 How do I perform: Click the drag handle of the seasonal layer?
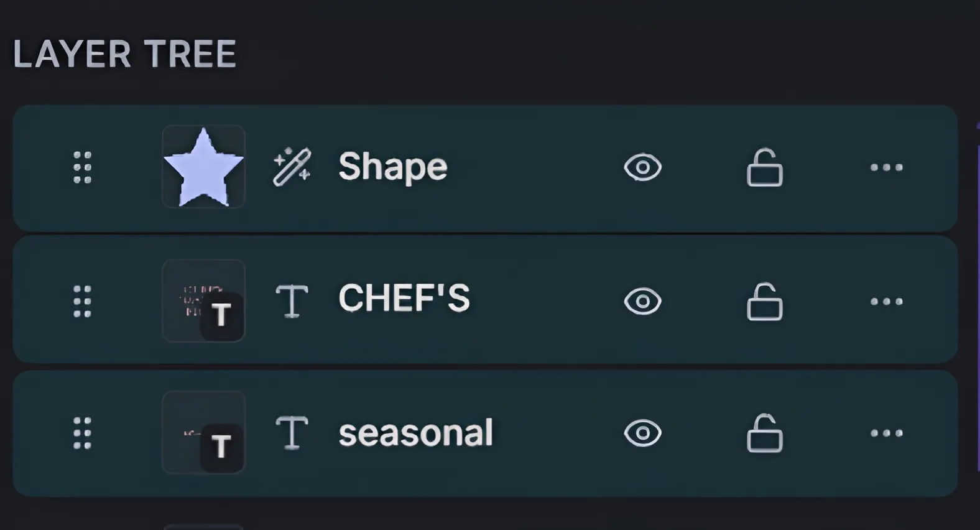[x=82, y=433]
